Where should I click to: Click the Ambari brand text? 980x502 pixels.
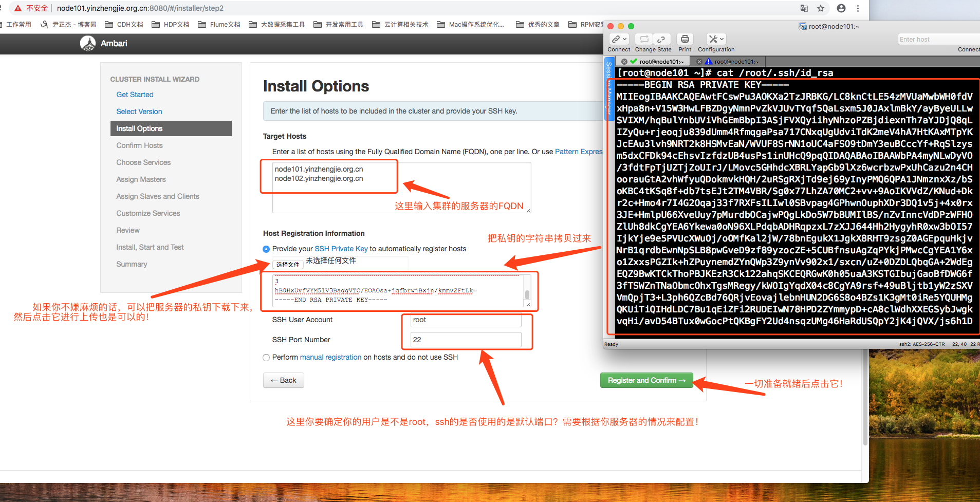(x=114, y=44)
